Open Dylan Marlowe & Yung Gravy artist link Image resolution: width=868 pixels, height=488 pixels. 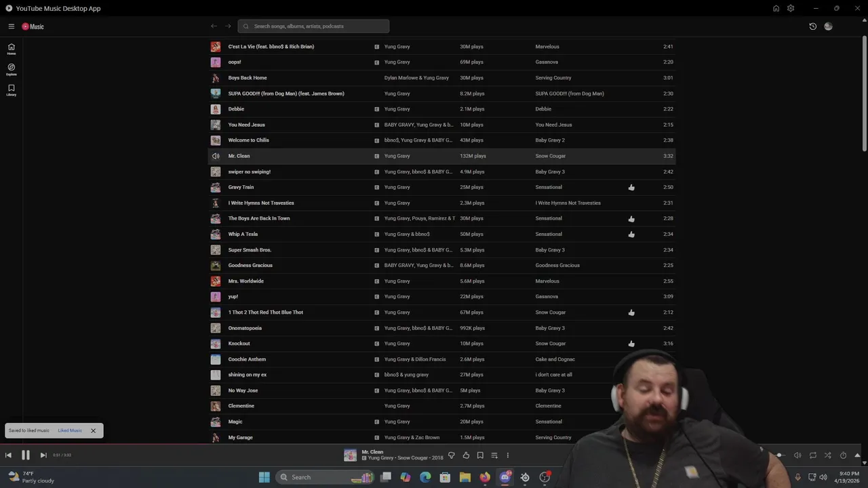416,78
